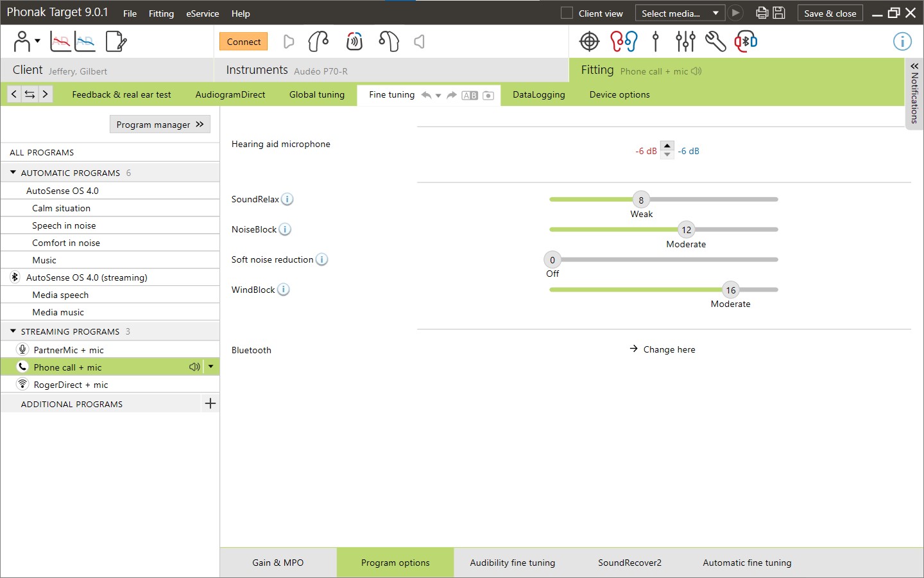The width and height of the screenshot is (924, 578).
Task: Click the A/B comparison icon
Action: (x=470, y=96)
